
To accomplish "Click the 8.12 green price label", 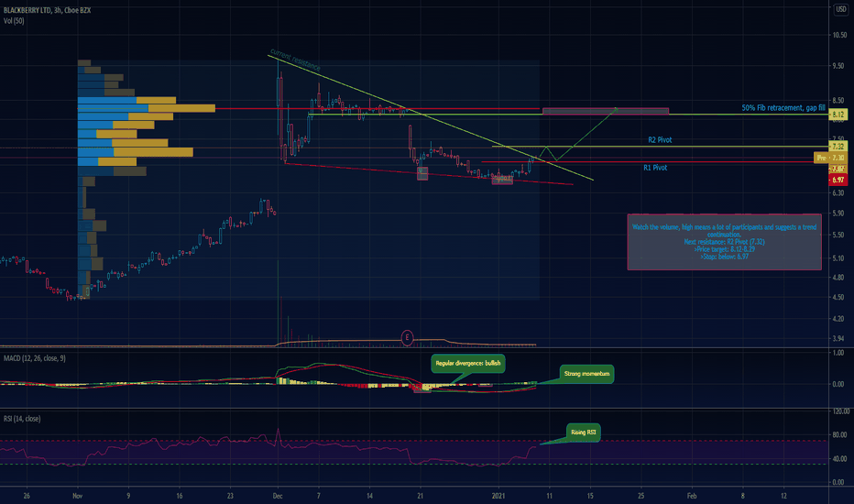I will pos(838,115).
